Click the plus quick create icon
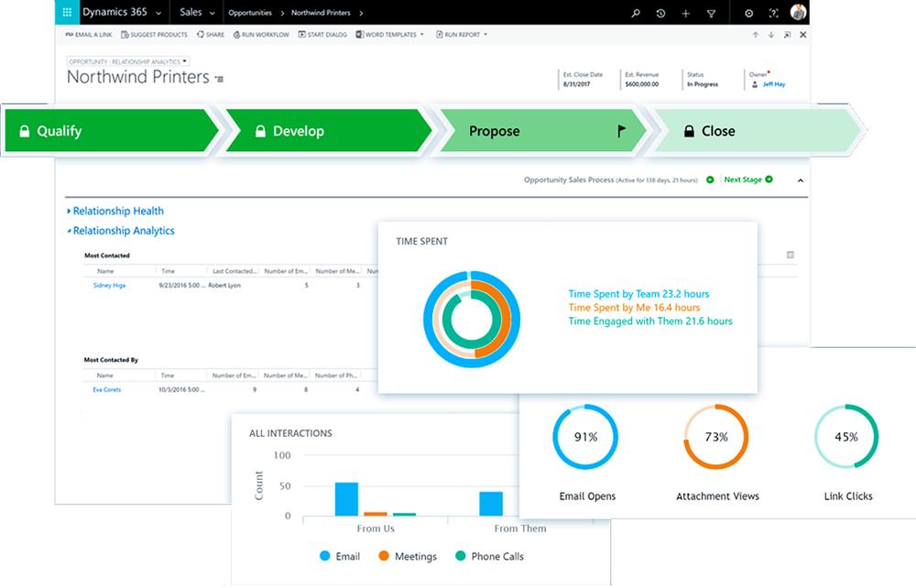The image size is (916, 588). [686, 13]
